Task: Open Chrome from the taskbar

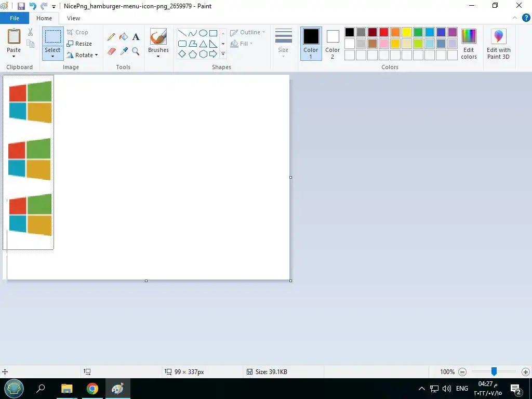Action: coord(92,389)
